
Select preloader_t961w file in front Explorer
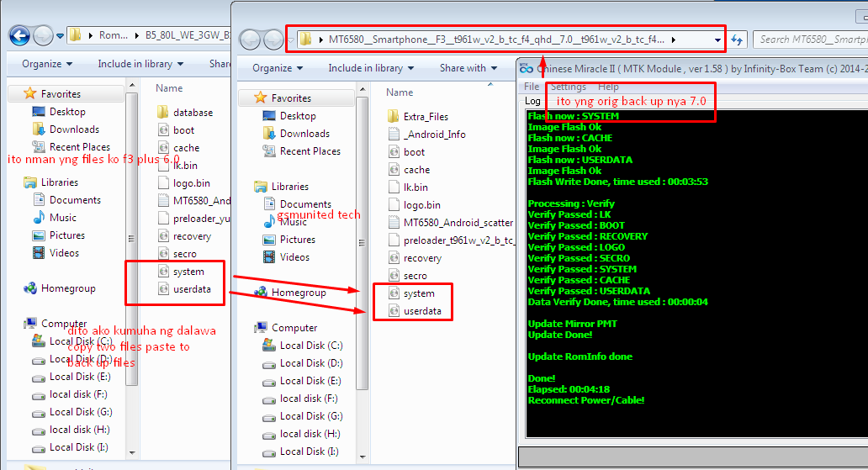[451, 240]
